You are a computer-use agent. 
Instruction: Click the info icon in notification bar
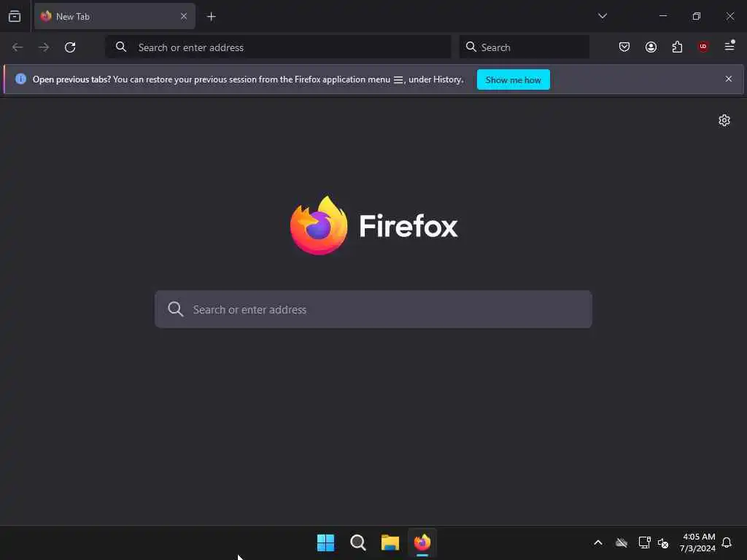point(20,79)
